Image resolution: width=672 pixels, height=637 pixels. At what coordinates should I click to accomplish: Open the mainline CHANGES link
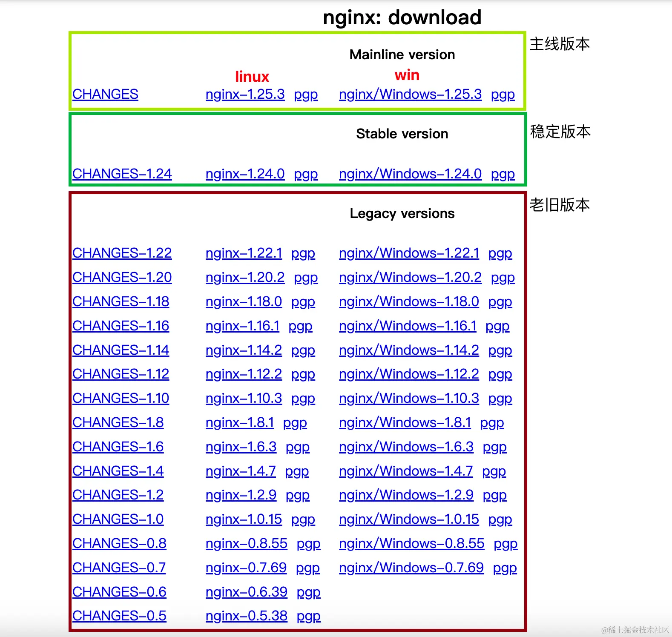pos(105,94)
